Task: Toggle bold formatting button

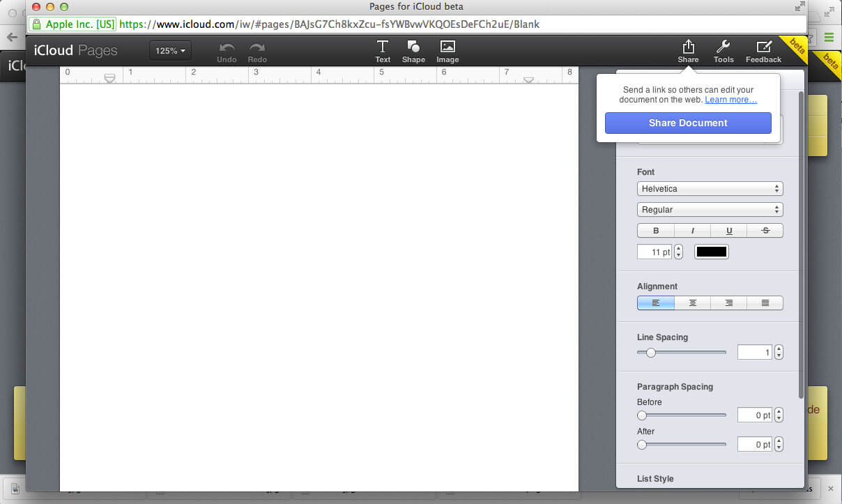Action: click(x=656, y=231)
